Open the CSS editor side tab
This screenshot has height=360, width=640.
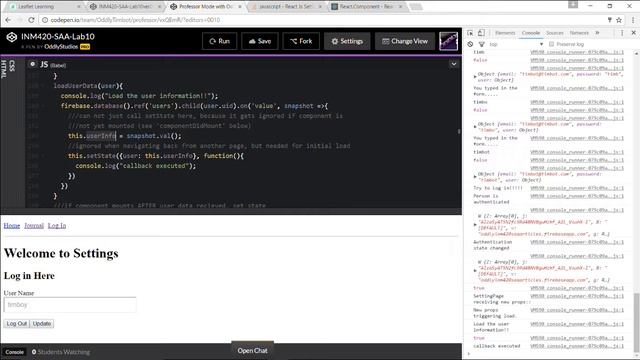tap(11, 66)
